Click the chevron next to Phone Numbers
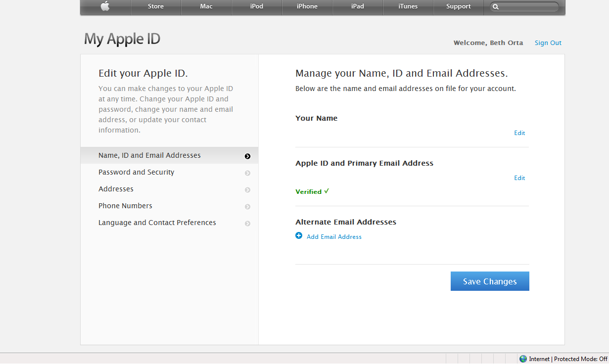 click(247, 206)
